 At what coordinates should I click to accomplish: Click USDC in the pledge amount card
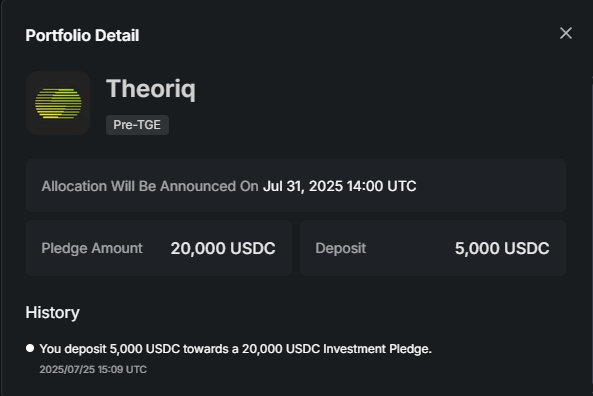pos(253,248)
